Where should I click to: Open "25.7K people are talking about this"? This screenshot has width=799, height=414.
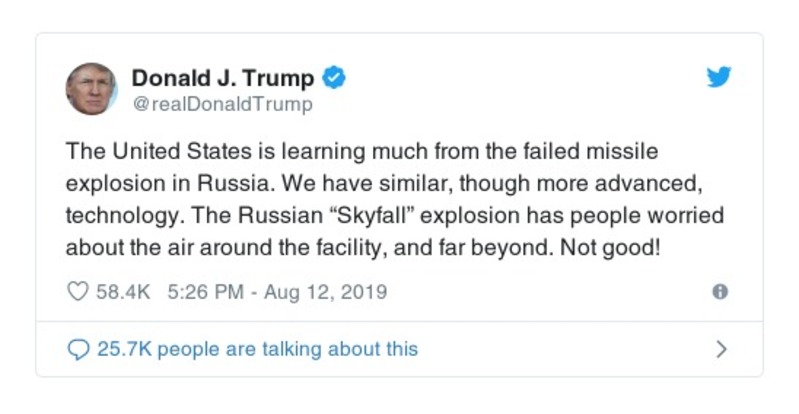pyautogui.click(x=257, y=349)
